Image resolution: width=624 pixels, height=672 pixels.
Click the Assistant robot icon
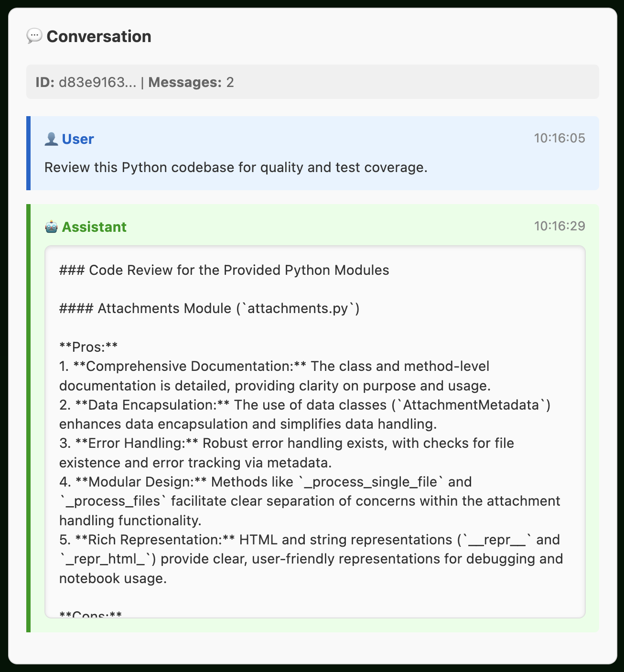[x=51, y=227]
